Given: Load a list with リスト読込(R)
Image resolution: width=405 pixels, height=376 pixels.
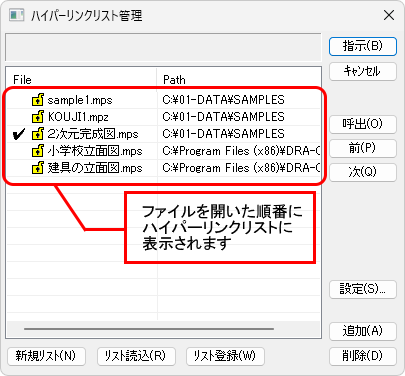Looking at the screenshot, I should click(136, 356).
